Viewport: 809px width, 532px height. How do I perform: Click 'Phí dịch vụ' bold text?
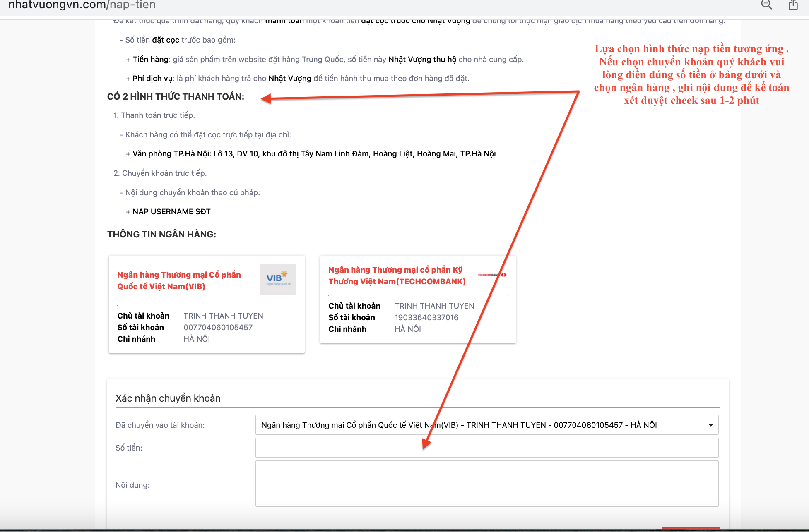coord(152,78)
